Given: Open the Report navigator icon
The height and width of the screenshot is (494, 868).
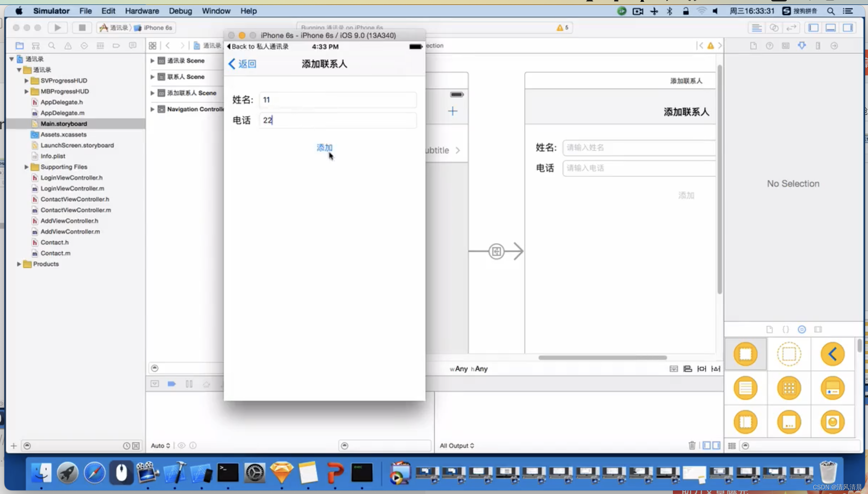Looking at the screenshot, I should point(133,46).
